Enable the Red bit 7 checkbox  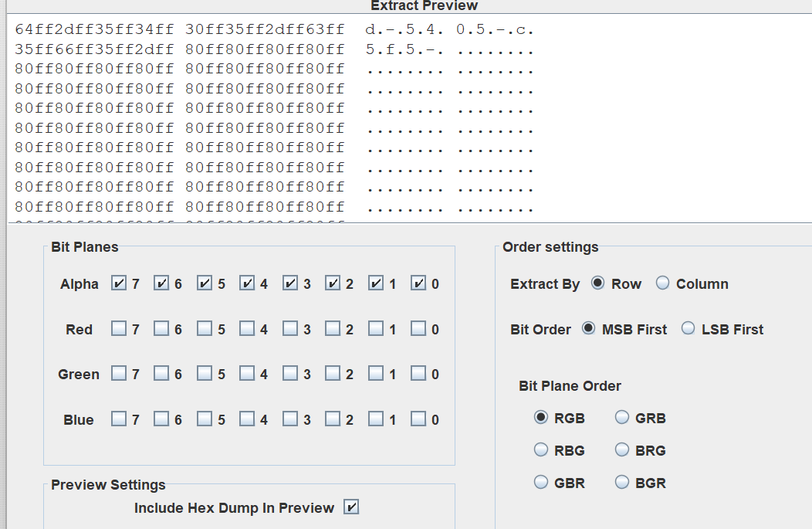click(119, 329)
